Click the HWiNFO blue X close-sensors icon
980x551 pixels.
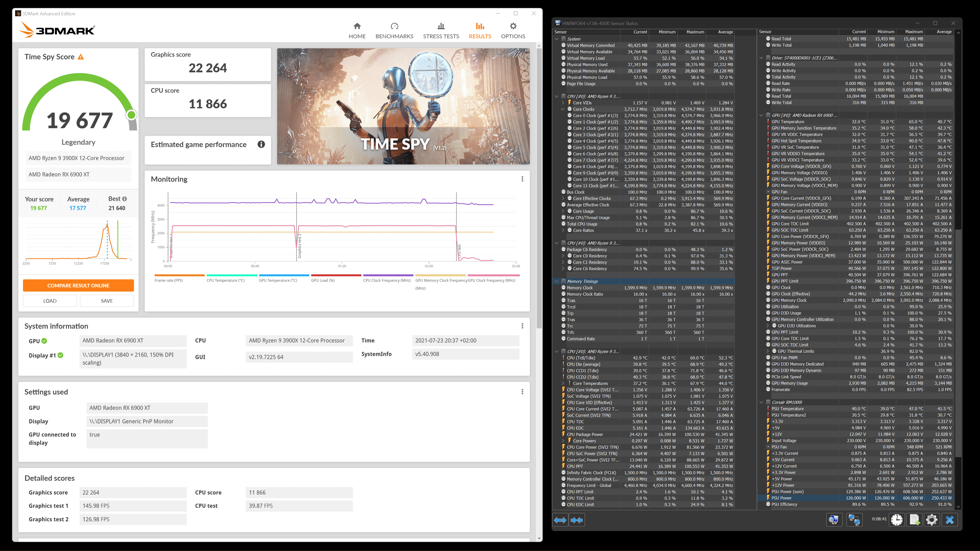coord(950,520)
